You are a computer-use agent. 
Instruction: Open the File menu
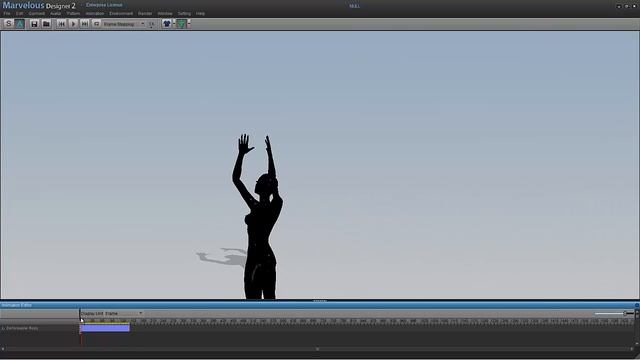pyautogui.click(x=7, y=13)
